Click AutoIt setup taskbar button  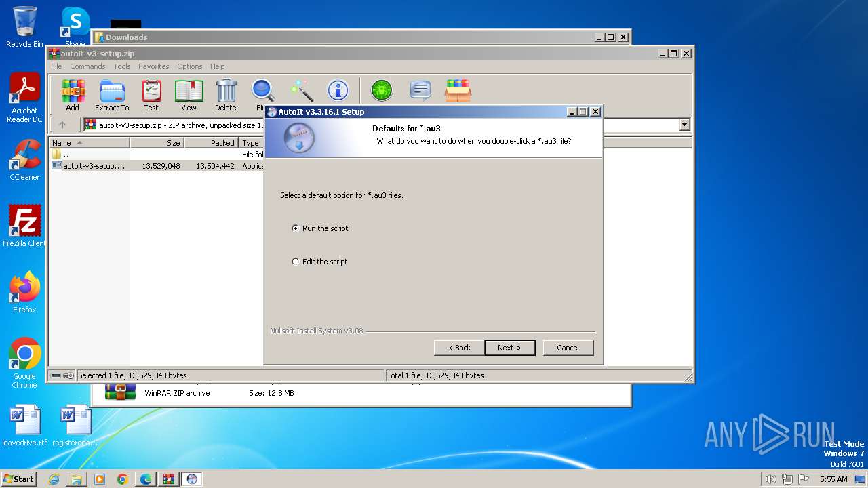(x=192, y=479)
